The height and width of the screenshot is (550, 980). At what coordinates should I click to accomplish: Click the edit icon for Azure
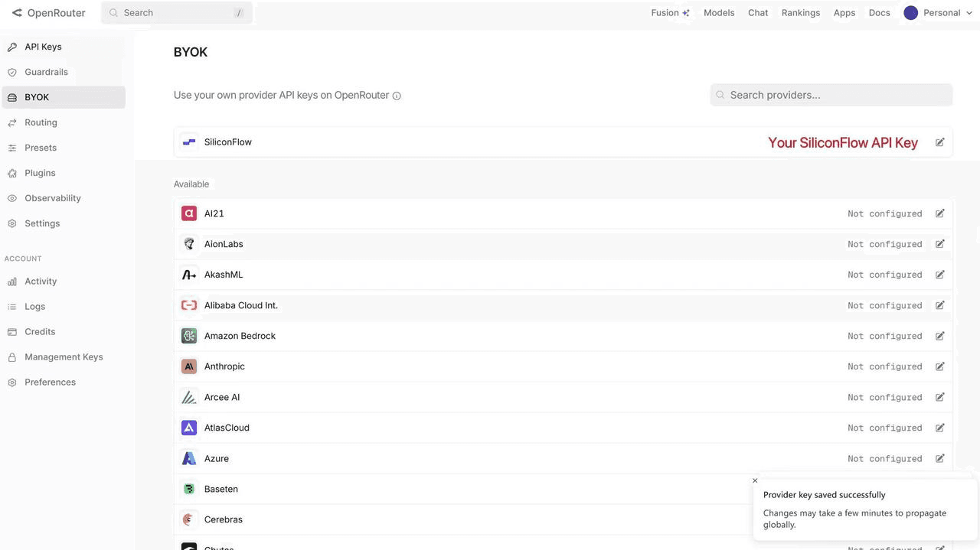tap(940, 458)
